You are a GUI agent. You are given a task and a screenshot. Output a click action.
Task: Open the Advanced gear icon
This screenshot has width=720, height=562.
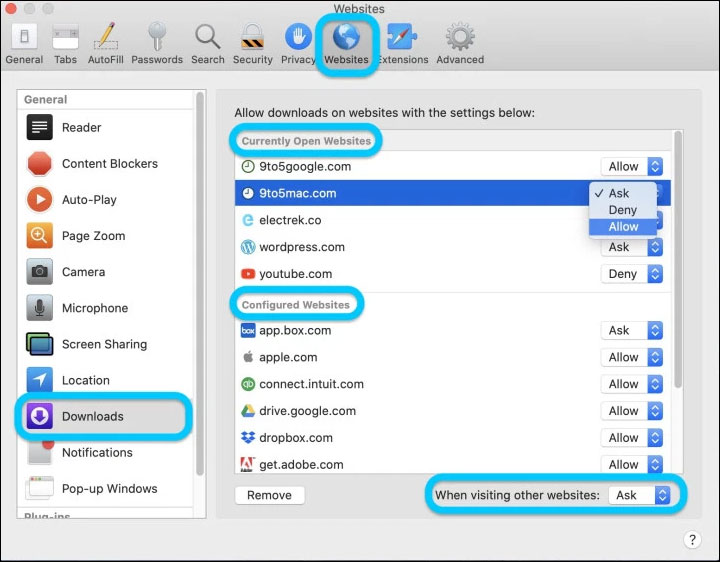click(x=460, y=36)
